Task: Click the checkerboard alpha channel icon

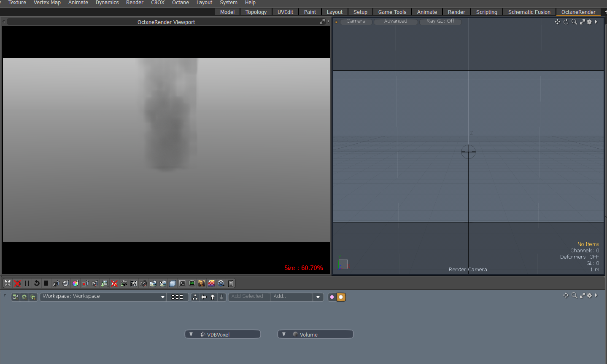Action: [211, 284]
